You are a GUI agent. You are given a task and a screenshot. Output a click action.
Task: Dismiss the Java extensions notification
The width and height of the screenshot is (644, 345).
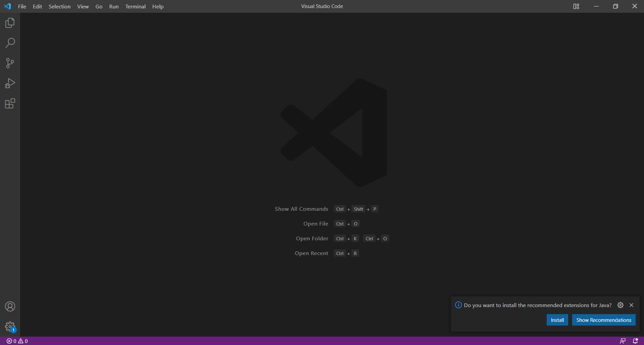click(631, 305)
